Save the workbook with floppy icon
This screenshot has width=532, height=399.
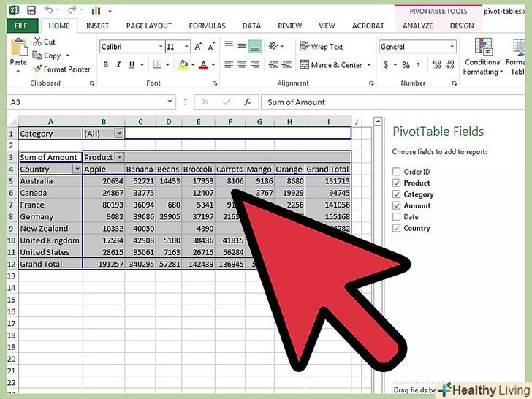point(31,10)
